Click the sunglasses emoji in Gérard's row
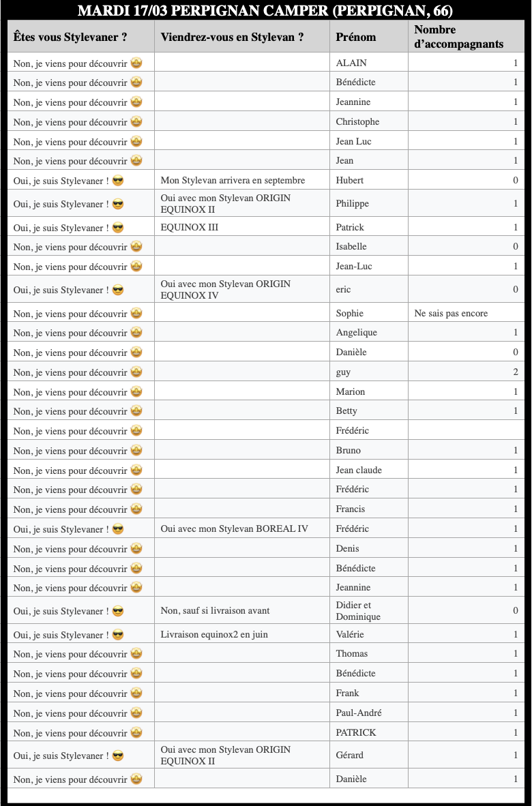Image resolution: width=532 pixels, height=806 pixels. click(x=118, y=756)
